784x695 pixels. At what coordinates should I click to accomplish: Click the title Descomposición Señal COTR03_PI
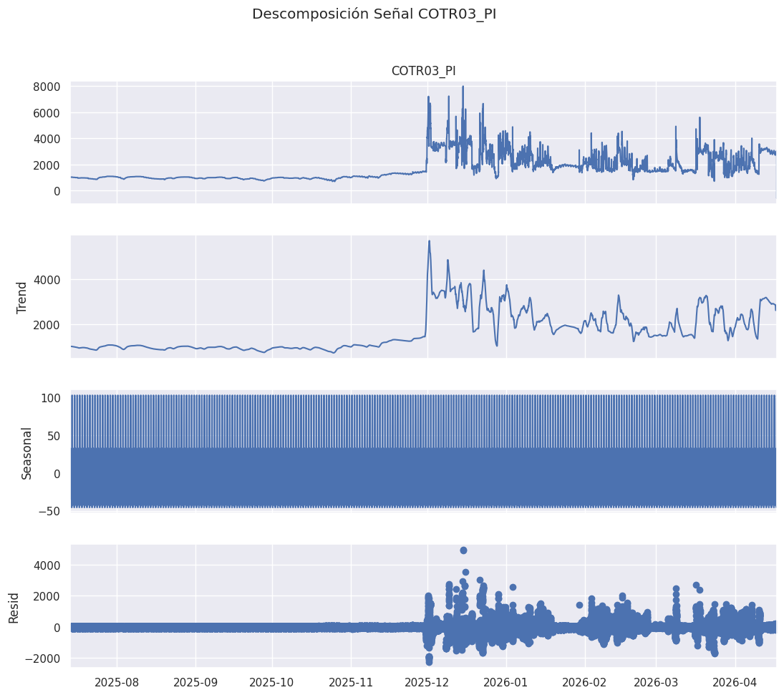point(374,14)
